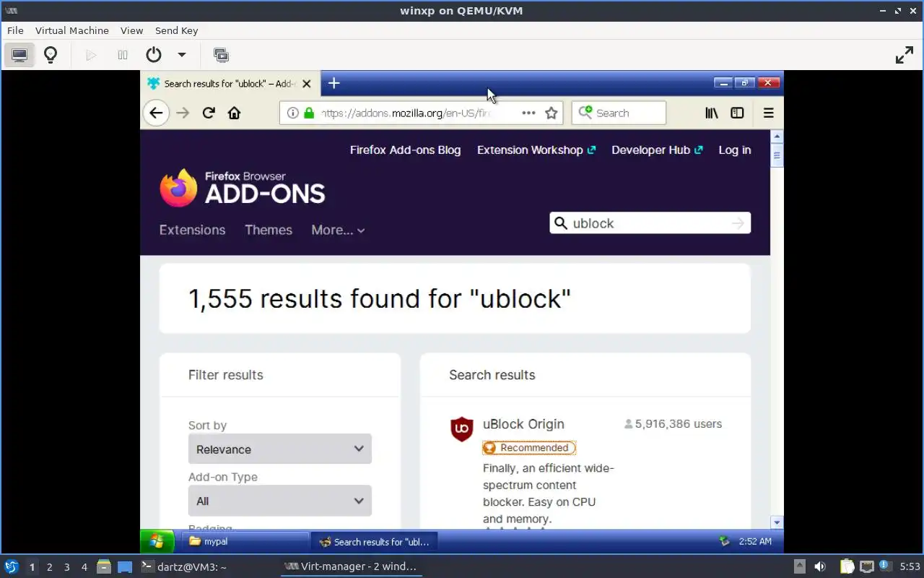This screenshot has height=578, width=924.
Task: Open the Sort by Relevance dropdown
Action: tap(280, 449)
